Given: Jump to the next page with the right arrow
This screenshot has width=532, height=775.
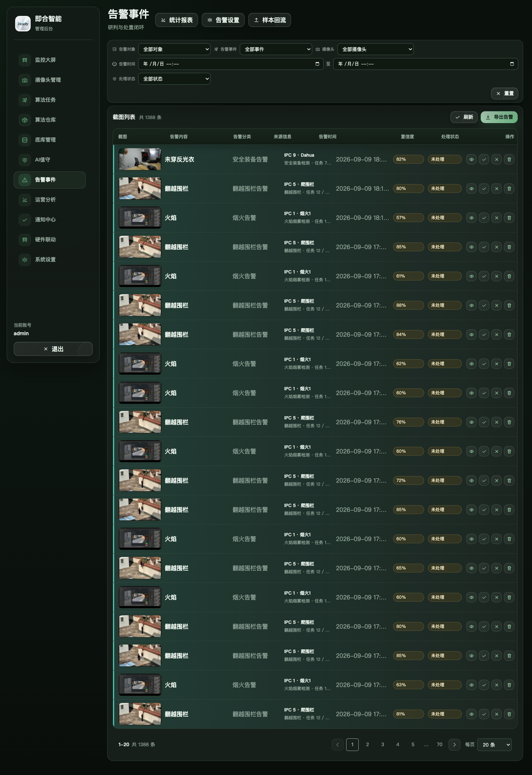Looking at the screenshot, I should [x=454, y=745].
